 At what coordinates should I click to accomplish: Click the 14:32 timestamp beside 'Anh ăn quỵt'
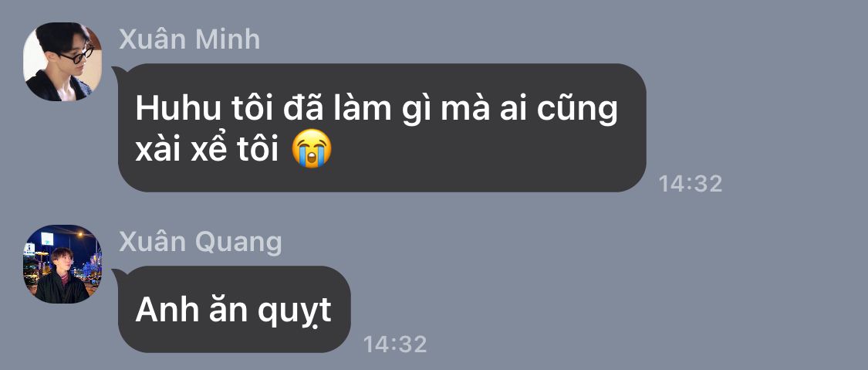coord(395,344)
